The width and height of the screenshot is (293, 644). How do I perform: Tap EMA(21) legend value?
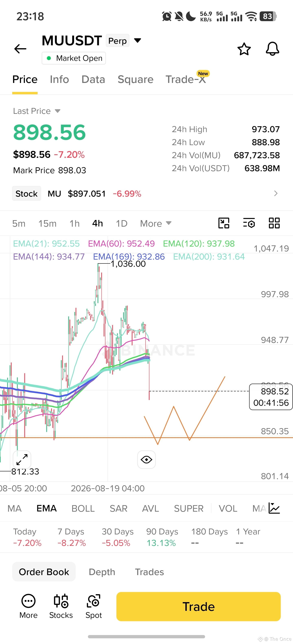tap(46, 244)
